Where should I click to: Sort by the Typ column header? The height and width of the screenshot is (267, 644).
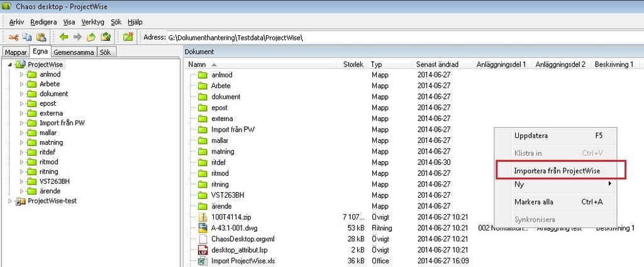coord(390,64)
